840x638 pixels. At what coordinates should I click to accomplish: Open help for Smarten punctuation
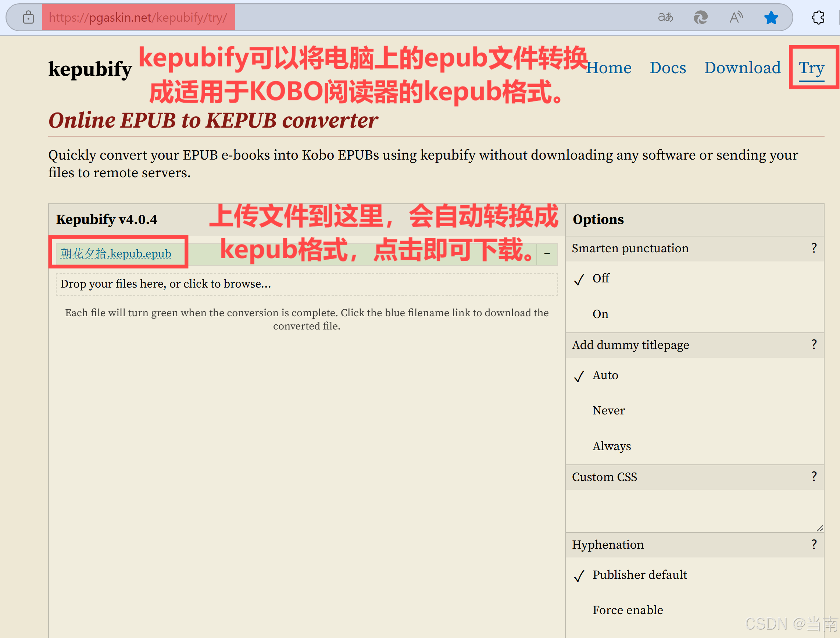(814, 248)
